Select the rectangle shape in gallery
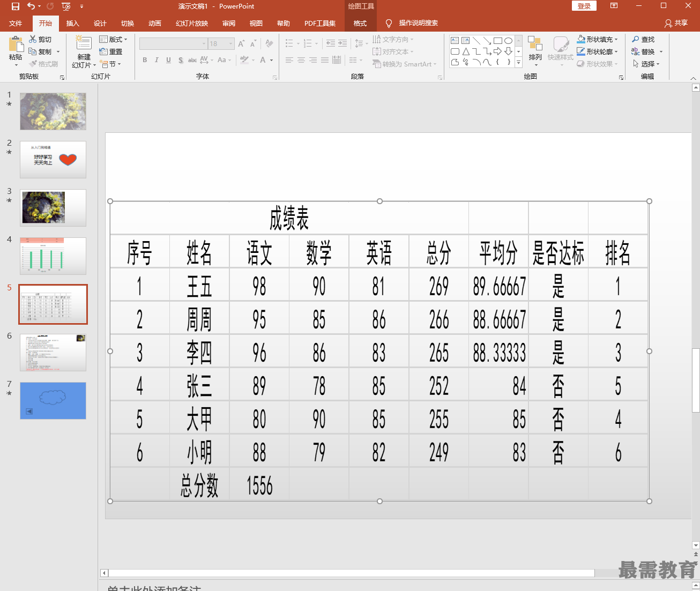The image size is (700, 591). click(x=498, y=40)
